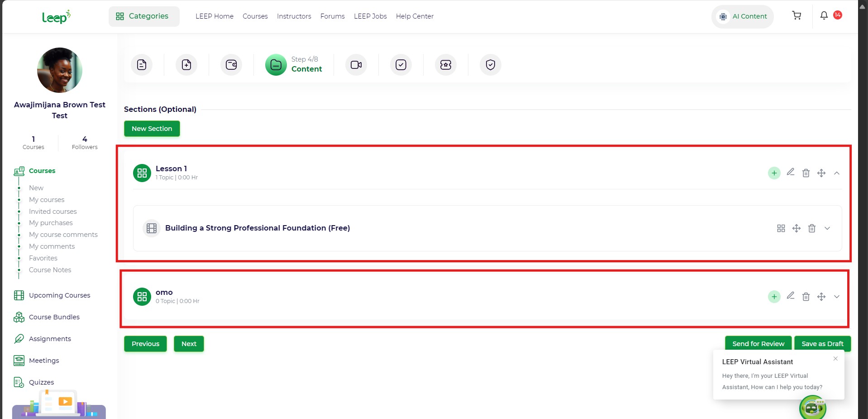Viewport: 868px width, 419px height.
Task: Open the Categories dropdown menu
Action: [143, 16]
